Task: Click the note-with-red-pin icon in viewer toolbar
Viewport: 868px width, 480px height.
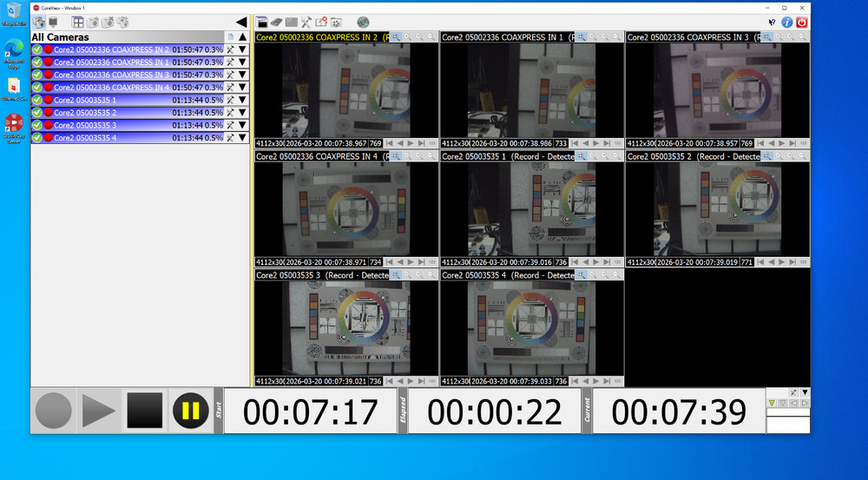Action: pyautogui.click(x=321, y=23)
